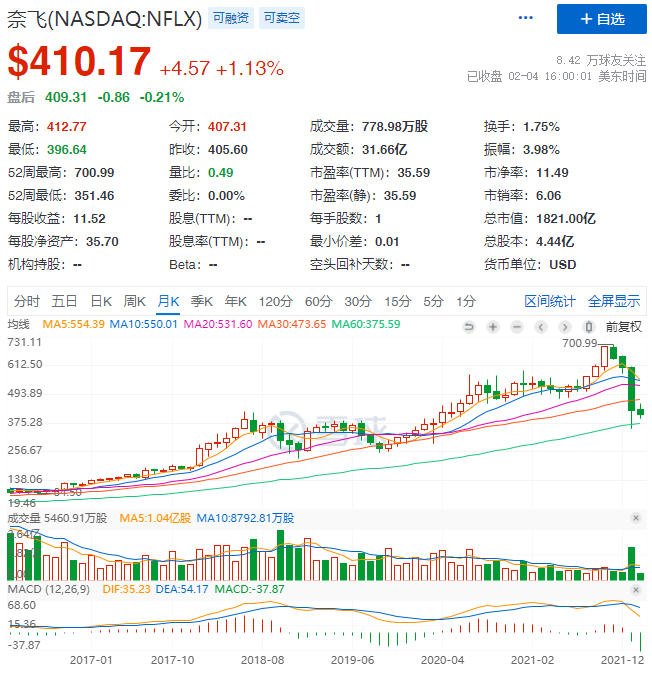The height and width of the screenshot is (675, 652).
Task: Close the MACD indicator panel
Action: (636, 589)
